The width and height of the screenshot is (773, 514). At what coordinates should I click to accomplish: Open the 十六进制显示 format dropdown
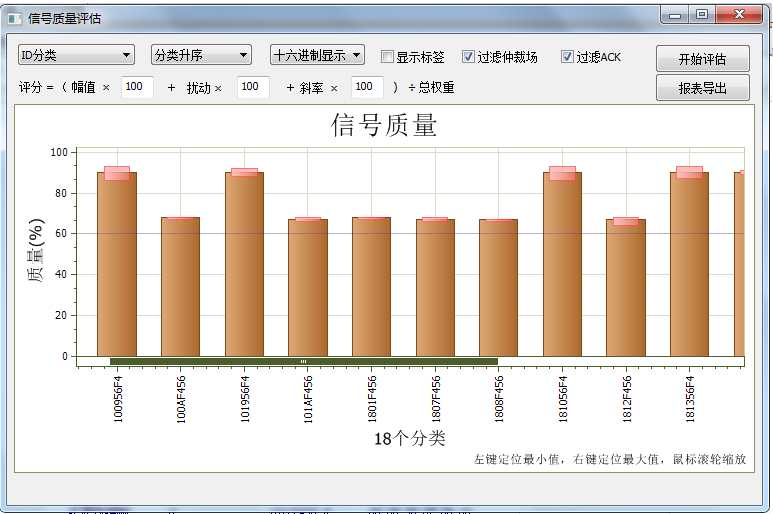pos(317,55)
